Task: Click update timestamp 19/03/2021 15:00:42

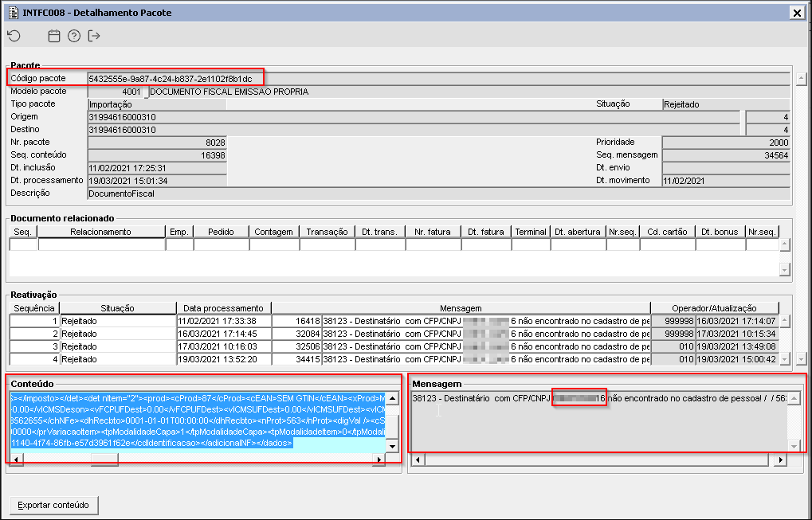Action: (736, 359)
